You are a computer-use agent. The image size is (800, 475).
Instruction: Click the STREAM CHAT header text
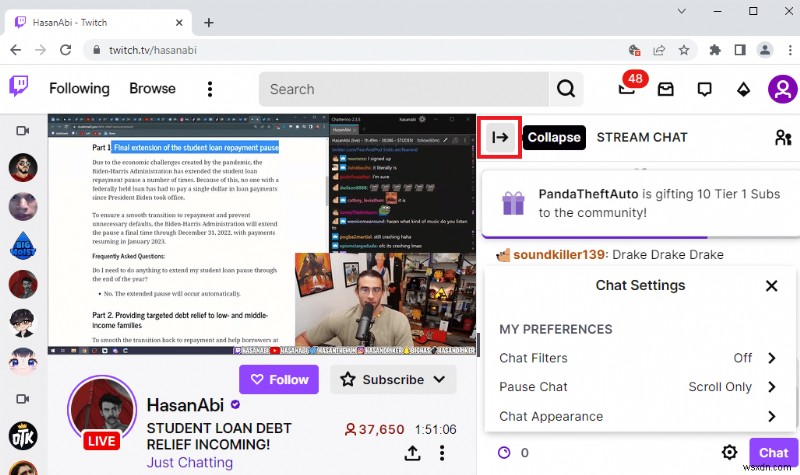coord(642,137)
